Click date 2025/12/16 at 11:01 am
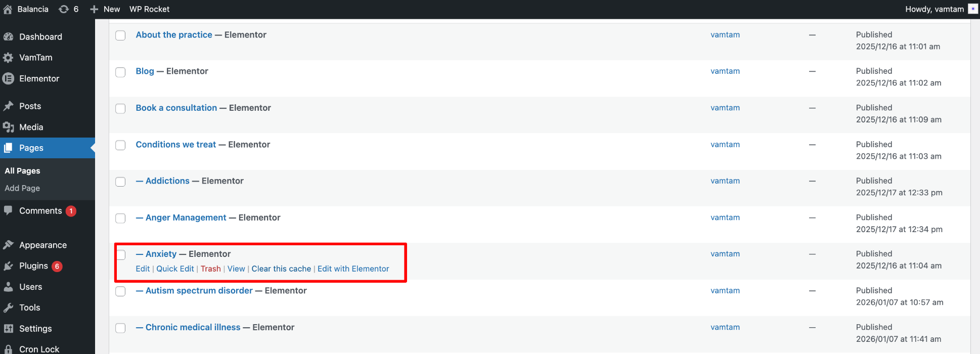 [x=898, y=47]
